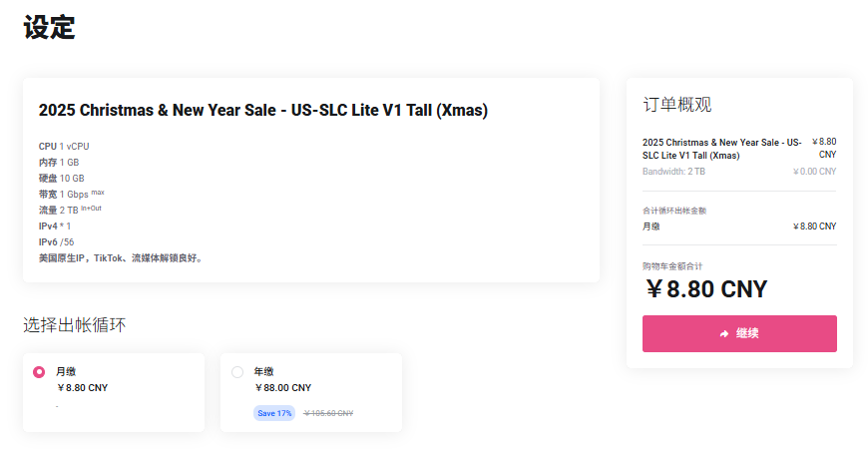Select the 月缴 monthly billing radio button

pyautogui.click(x=39, y=372)
